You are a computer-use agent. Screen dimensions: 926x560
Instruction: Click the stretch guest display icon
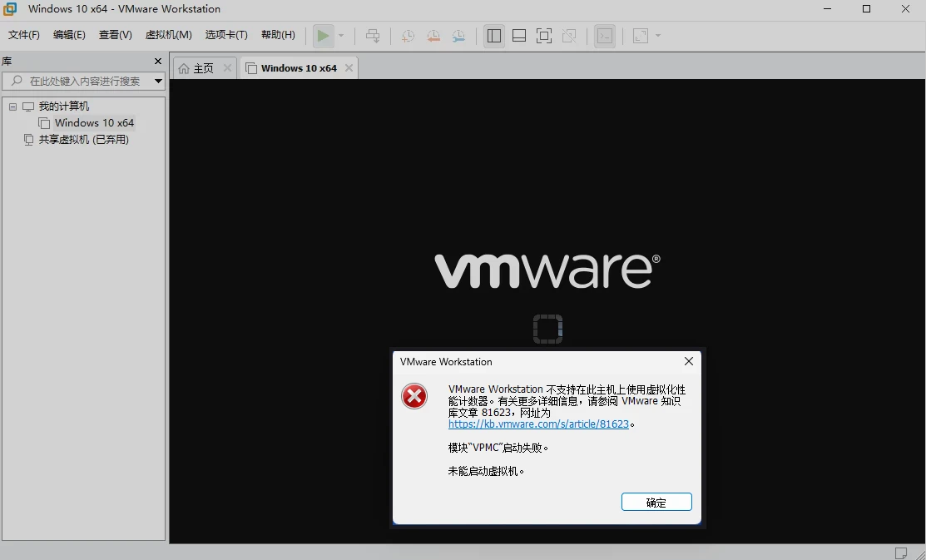(641, 36)
